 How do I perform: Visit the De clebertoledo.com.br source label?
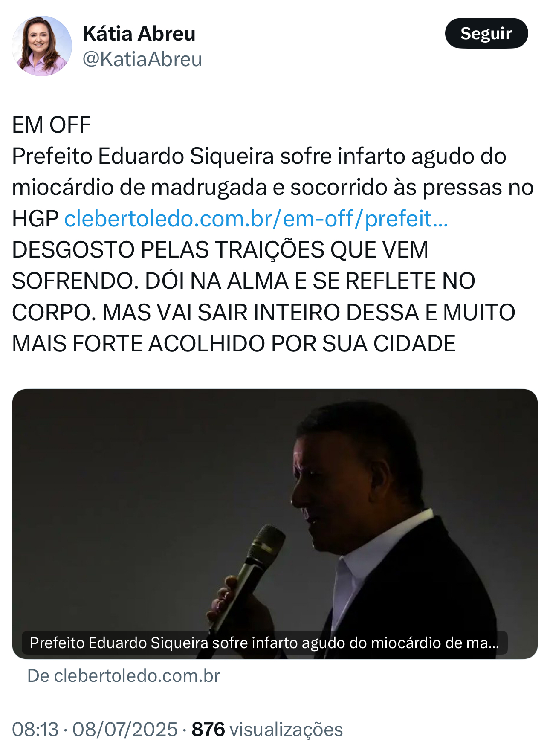click(x=124, y=676)
